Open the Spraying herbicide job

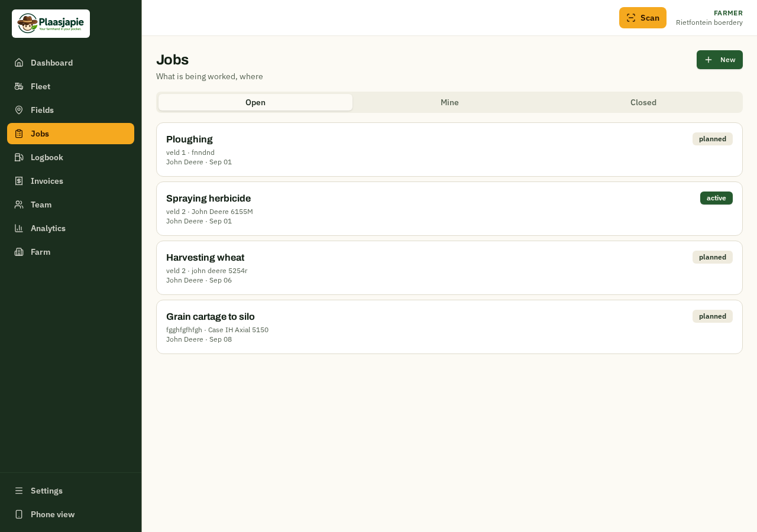click(x=449, y=209)
